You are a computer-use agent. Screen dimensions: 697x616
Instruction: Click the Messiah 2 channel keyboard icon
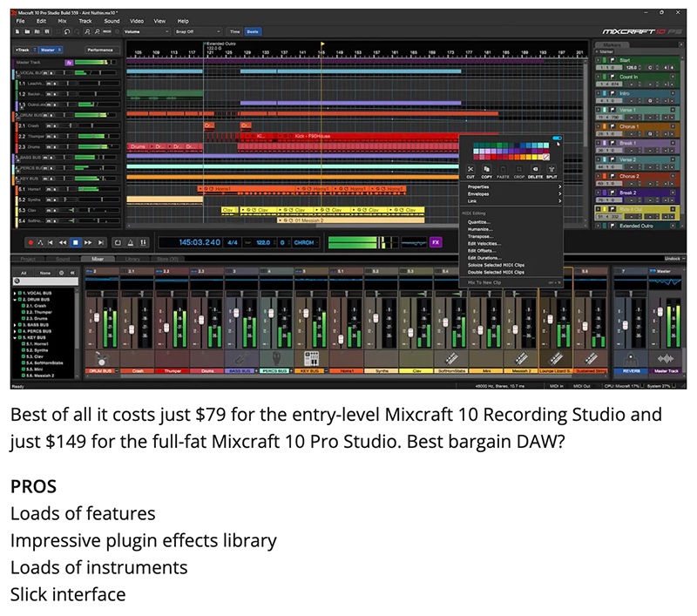[521, 358]
